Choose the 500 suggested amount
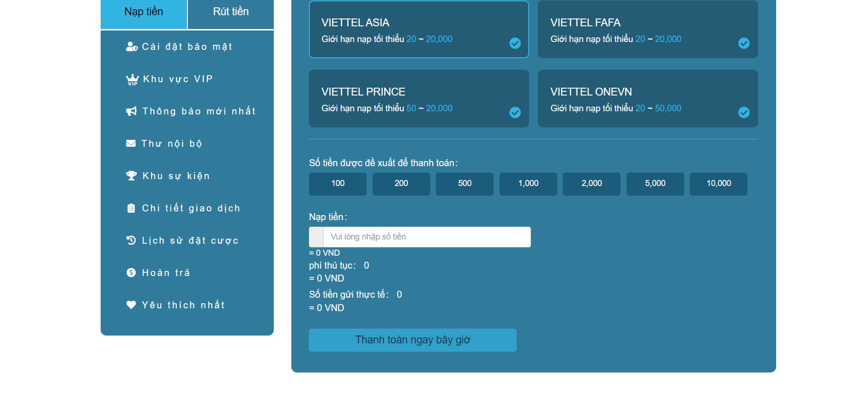Viewport: 868px width, 396px height. point(464,184)
